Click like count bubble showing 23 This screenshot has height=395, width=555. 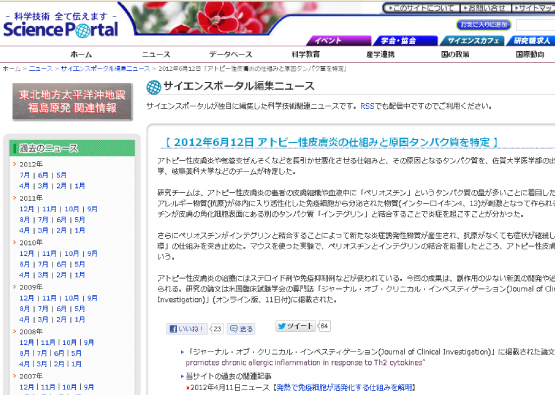tap(217, 329)
